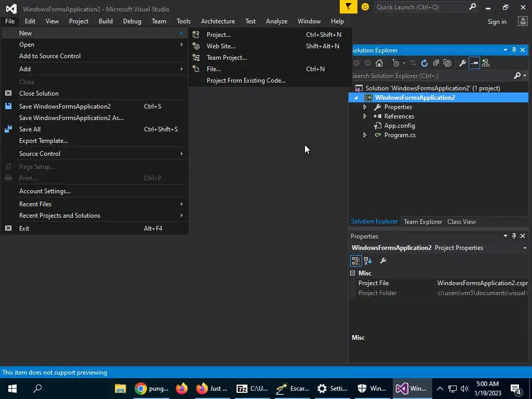Image resolution: width=532 pixels, height=399 pixels.
Task: Choose File... from the New submenu
Action: [x=270, y=69]
